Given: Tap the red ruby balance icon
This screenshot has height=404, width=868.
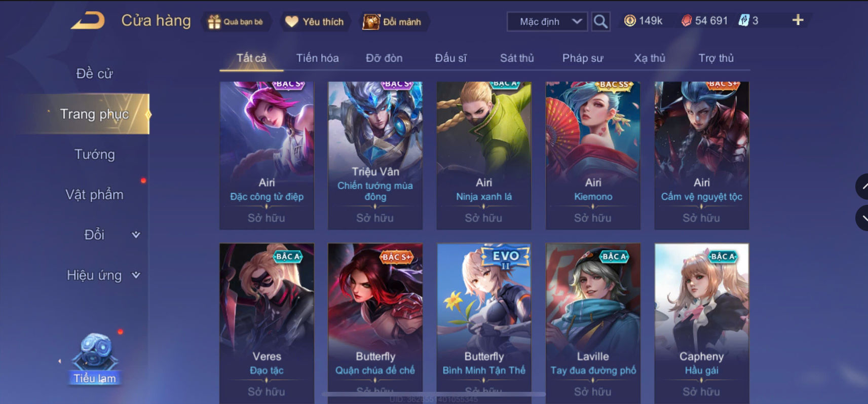Looking at the screenshot, I should [686, 21].
